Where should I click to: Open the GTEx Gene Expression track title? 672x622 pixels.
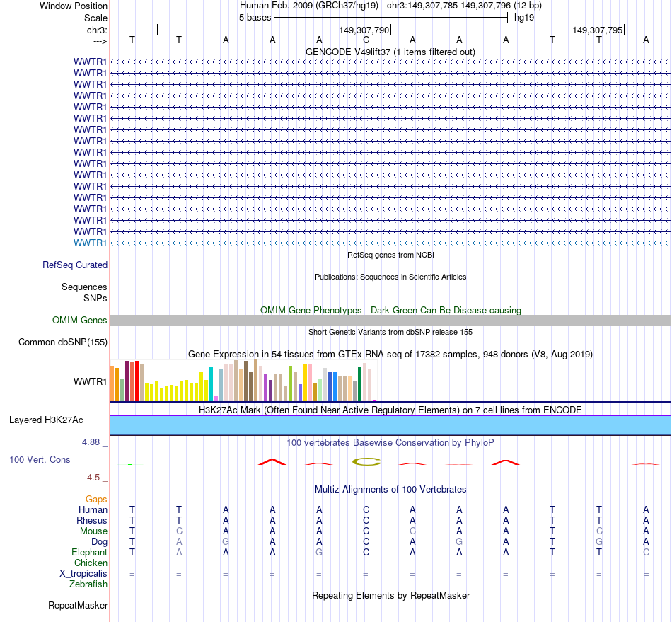coord(390,354)
